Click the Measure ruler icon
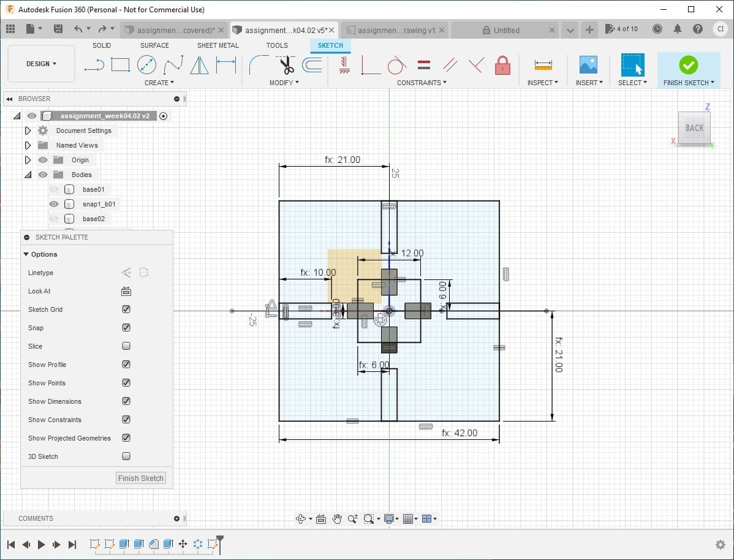This screenshot has height=560, width=734. click(x=543, y=64)
